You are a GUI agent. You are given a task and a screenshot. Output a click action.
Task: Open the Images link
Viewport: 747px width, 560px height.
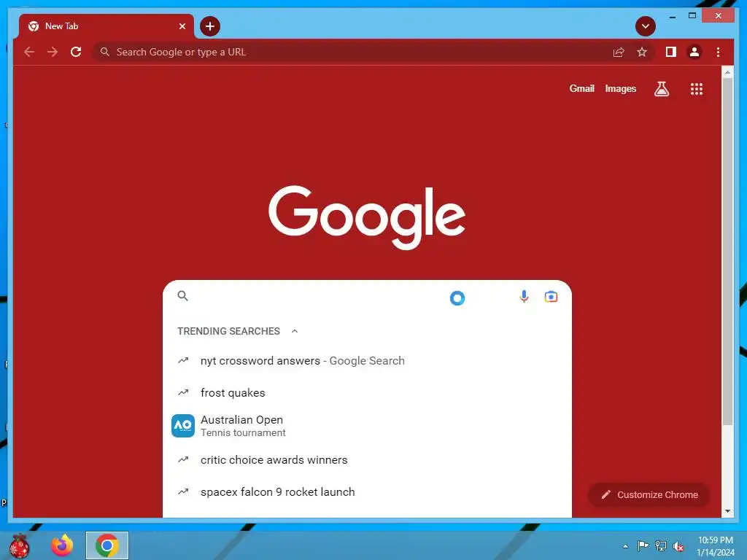tap(620, 88)
